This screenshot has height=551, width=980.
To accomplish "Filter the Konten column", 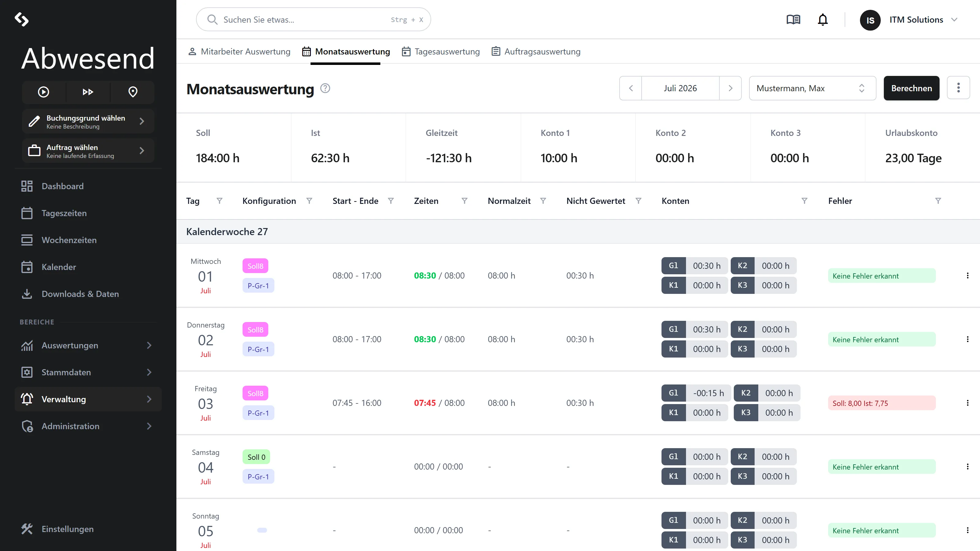I will tap(804, 201).
